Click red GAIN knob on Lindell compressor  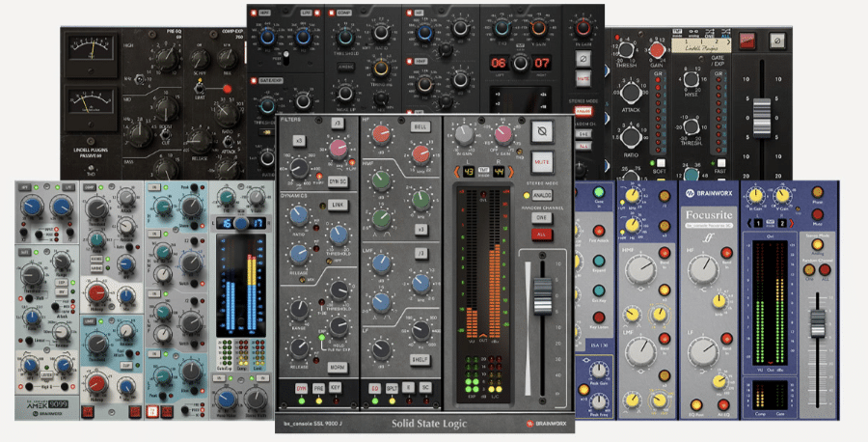657,50
